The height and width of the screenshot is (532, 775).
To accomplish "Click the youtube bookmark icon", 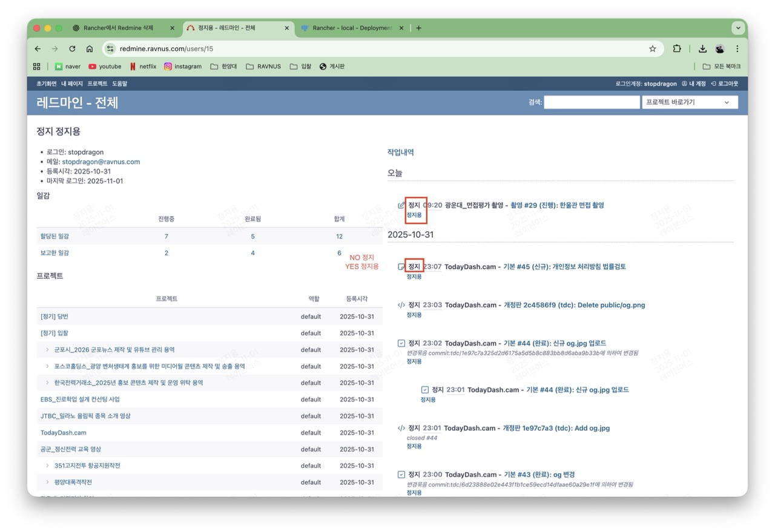I will point(93,67).
